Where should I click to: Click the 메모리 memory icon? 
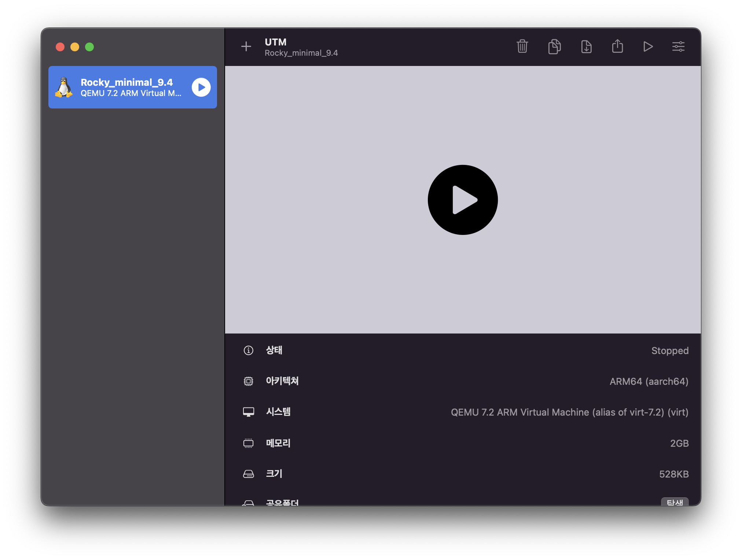click(x=248, y=443)
